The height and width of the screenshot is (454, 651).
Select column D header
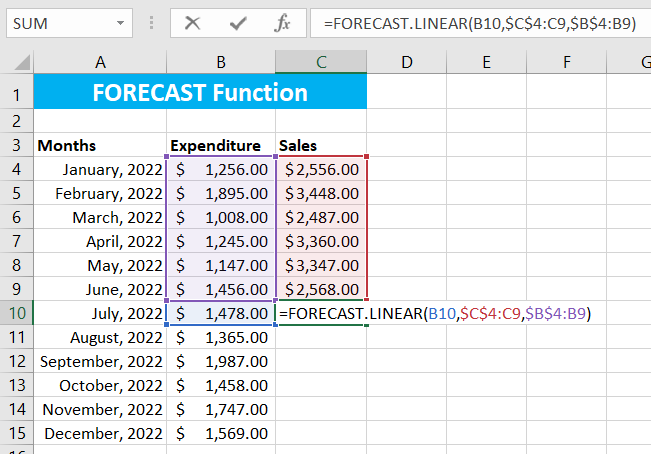(x=407, y=62)
